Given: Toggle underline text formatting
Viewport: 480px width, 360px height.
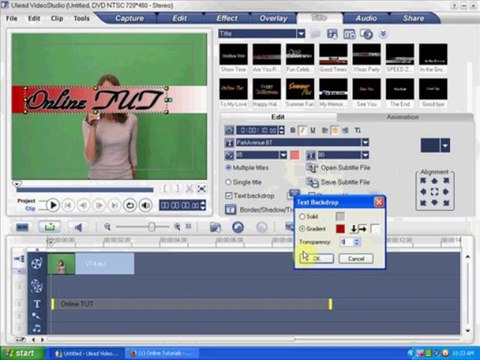Looking at the screenshot, I should pos(313,130).
